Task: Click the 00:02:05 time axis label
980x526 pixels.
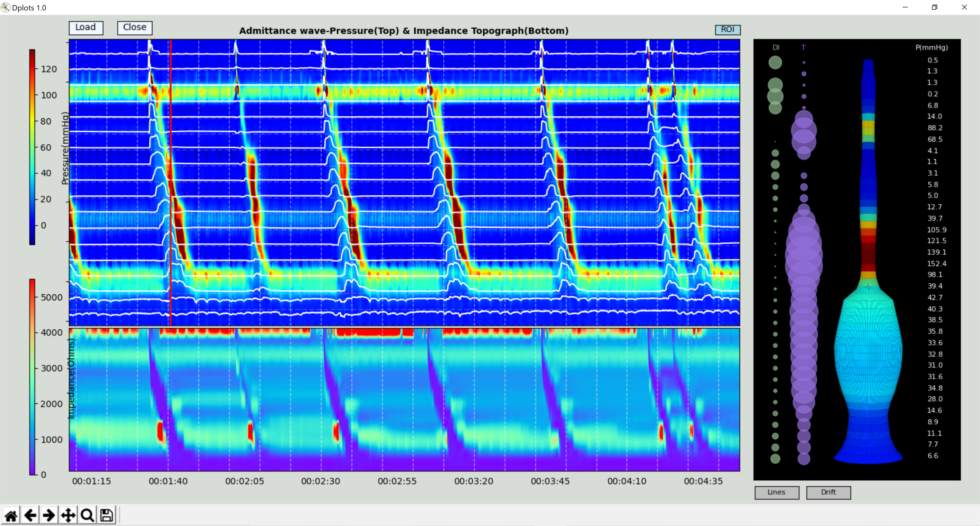Action: click(x=245, y=481)
